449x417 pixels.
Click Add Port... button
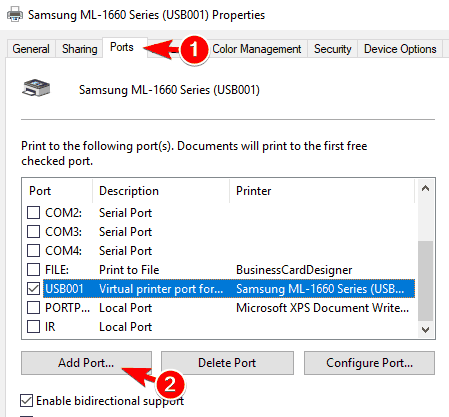coord(86,363)
